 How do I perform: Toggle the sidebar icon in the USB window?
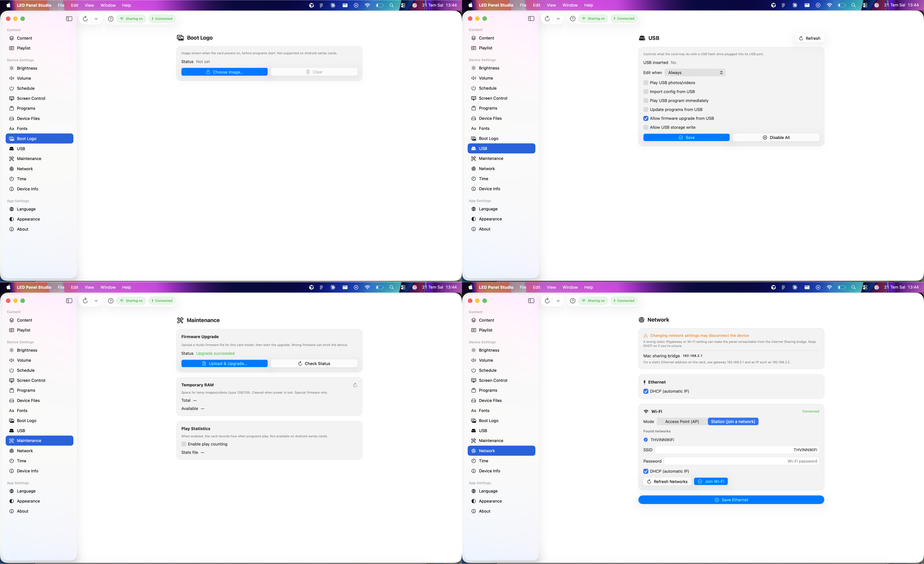tap(531, 19)
